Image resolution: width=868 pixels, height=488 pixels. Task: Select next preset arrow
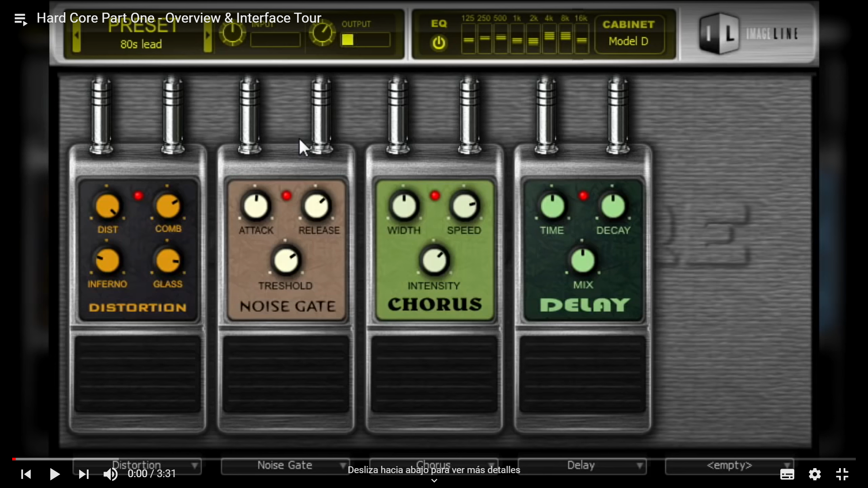(x=208, y=35)
